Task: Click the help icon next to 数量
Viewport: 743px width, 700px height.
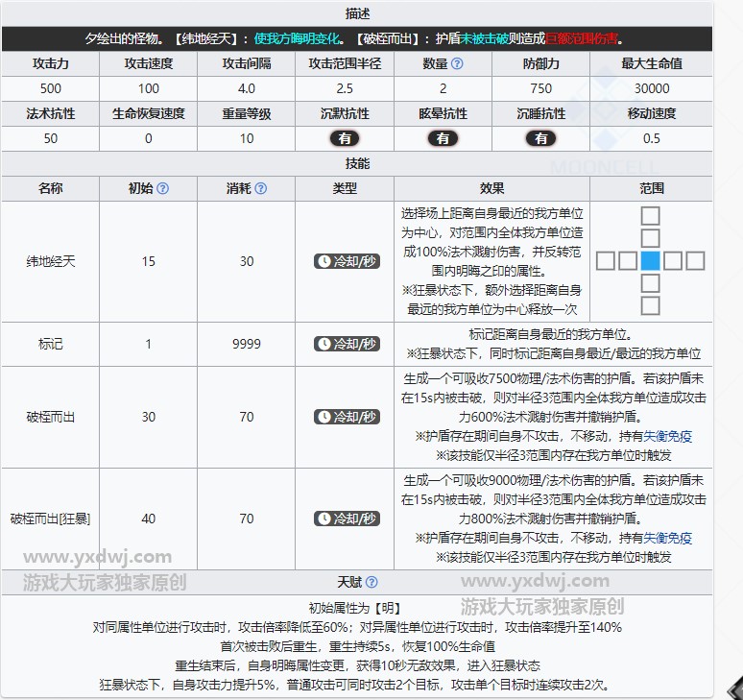Action: click(x=457, y=64)
